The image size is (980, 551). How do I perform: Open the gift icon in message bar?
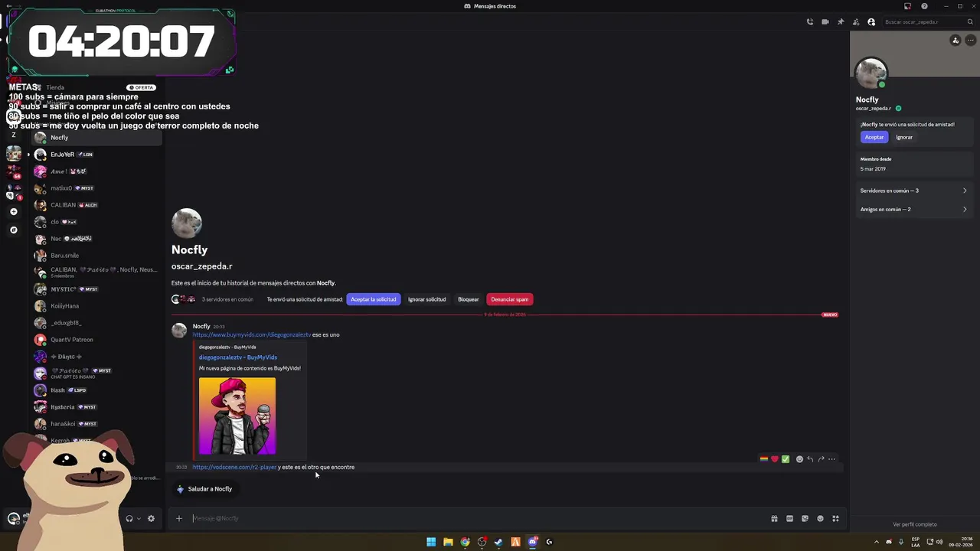(774, 518)
